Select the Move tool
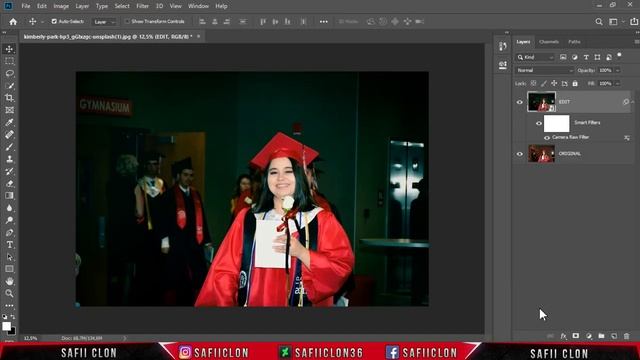Screen dimensions: 640x360 tap(9, 49)
